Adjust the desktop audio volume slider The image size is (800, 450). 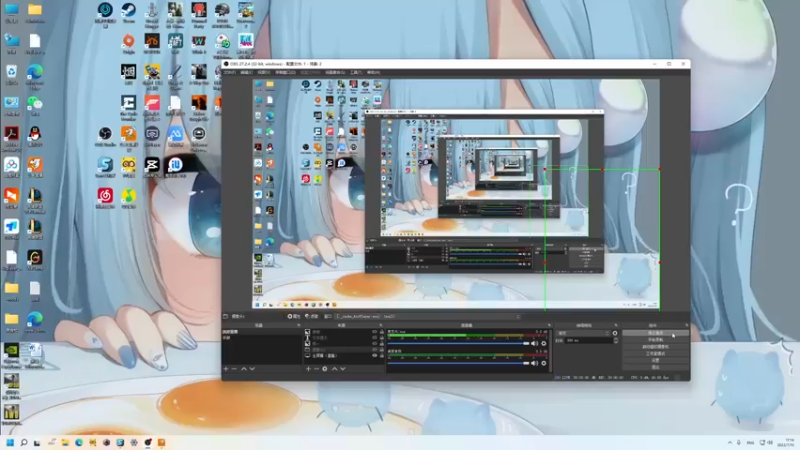coord(458,363)
